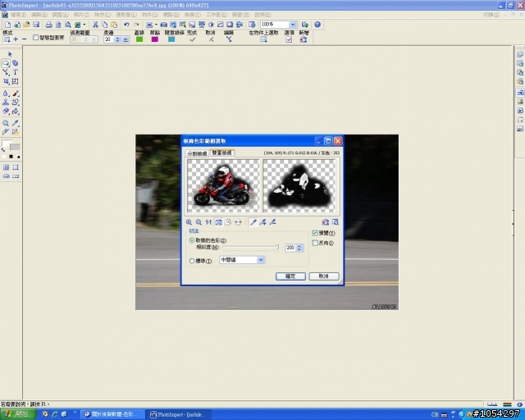
Task: Switch to the 雙重檢視 tab
Action: coord(221,153)
